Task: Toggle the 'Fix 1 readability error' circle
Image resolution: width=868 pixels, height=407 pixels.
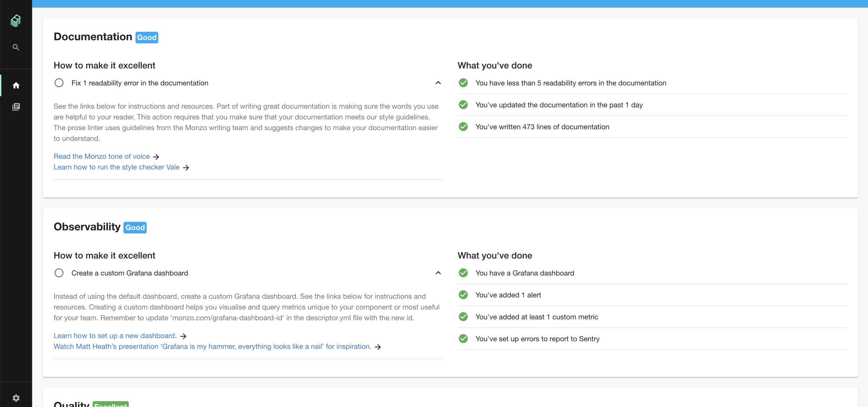Action: coord(59,83)
